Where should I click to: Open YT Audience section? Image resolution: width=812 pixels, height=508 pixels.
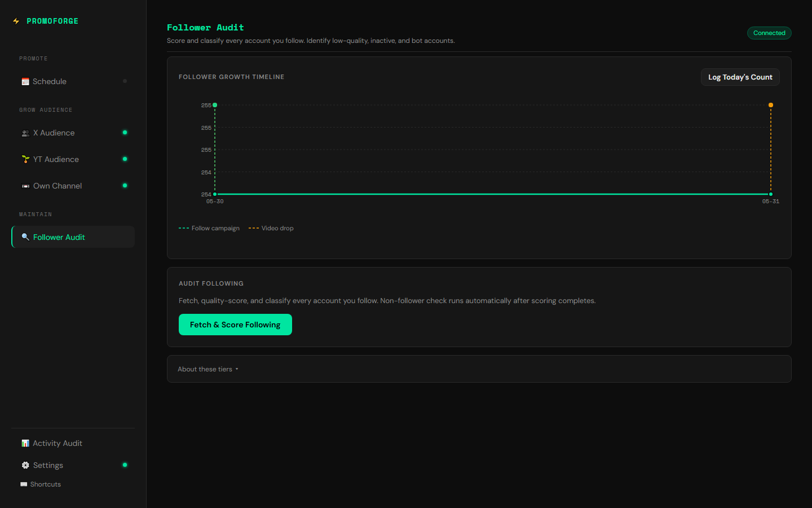[x=73, y=159]
